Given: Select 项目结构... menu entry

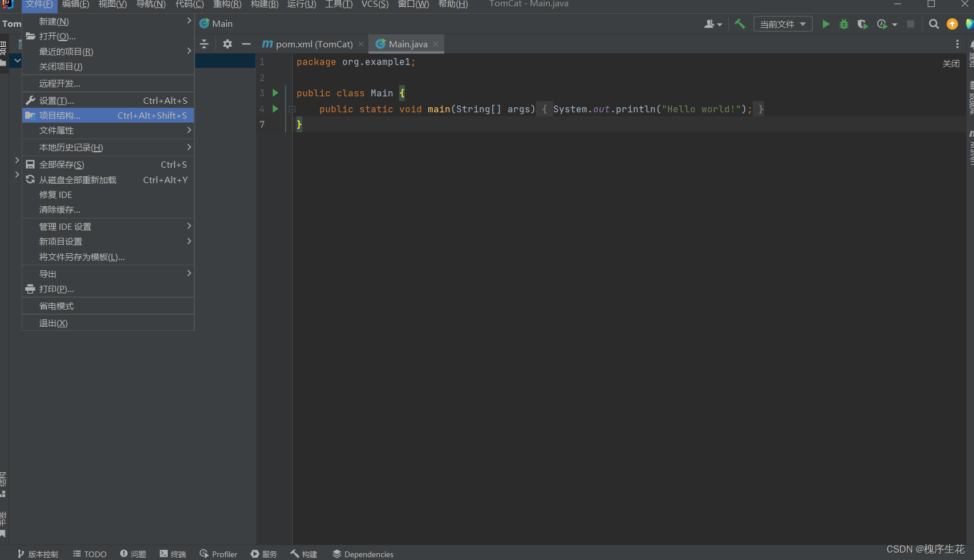Looking at the screenshot, I should [x=108, y=115].
